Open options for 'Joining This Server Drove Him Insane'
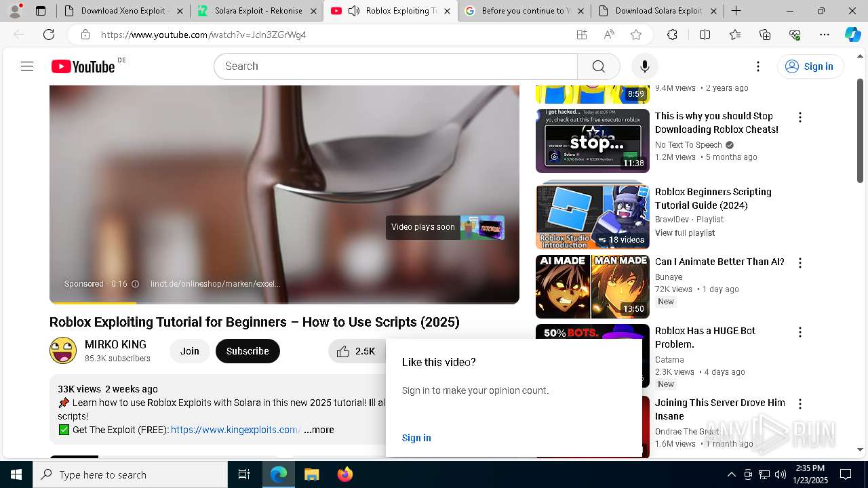Viewport: 868px width, 488px height. (800, 404)
